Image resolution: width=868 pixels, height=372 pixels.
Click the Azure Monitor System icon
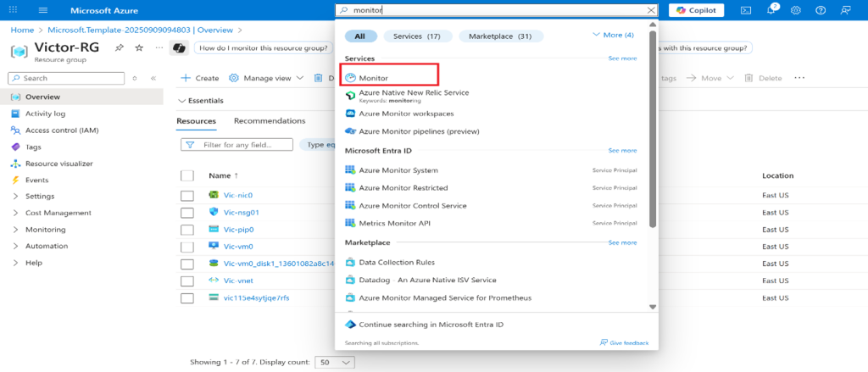click(350, 170)
